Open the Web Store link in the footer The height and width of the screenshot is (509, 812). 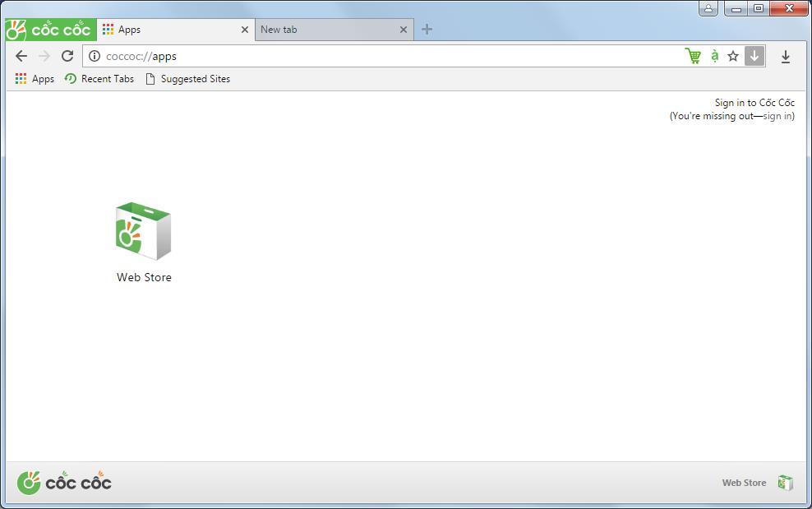pos(743,483)
